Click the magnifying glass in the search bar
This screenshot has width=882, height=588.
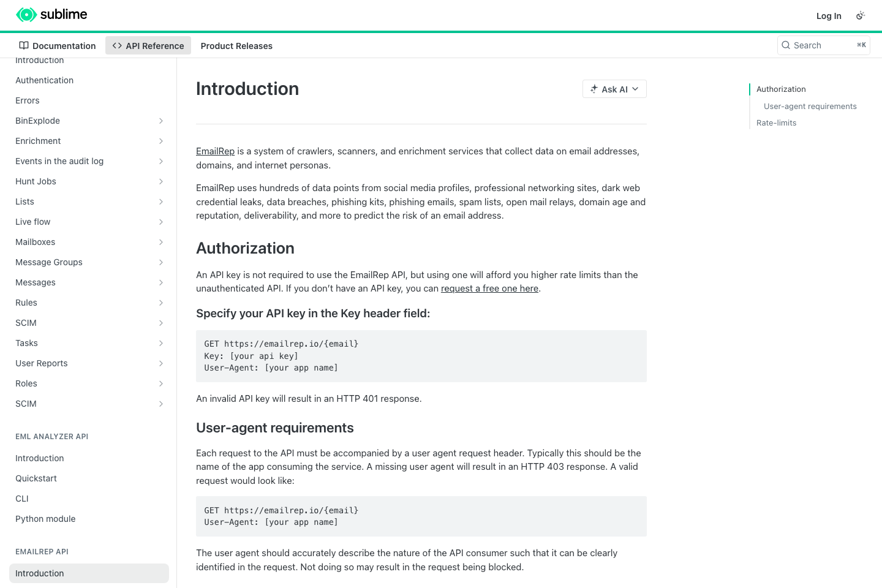point(786,45)
